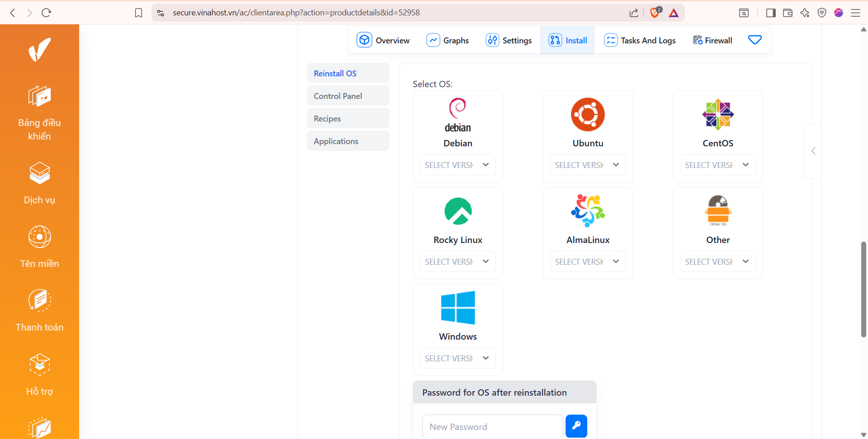Open Windows version dropdown
Viewport: 868px width, 439px height.
point(458,358)
